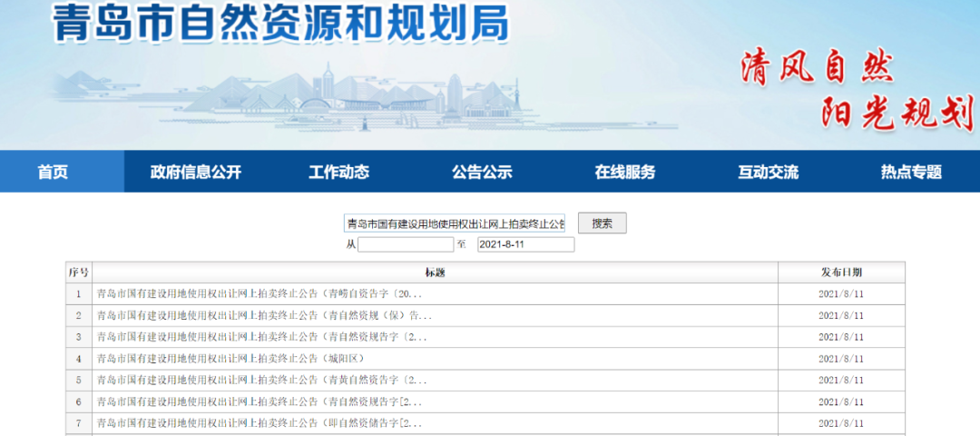The image size is (980, 436).
Task: Click the 序号 column header
Action: [x=79, y=272]
